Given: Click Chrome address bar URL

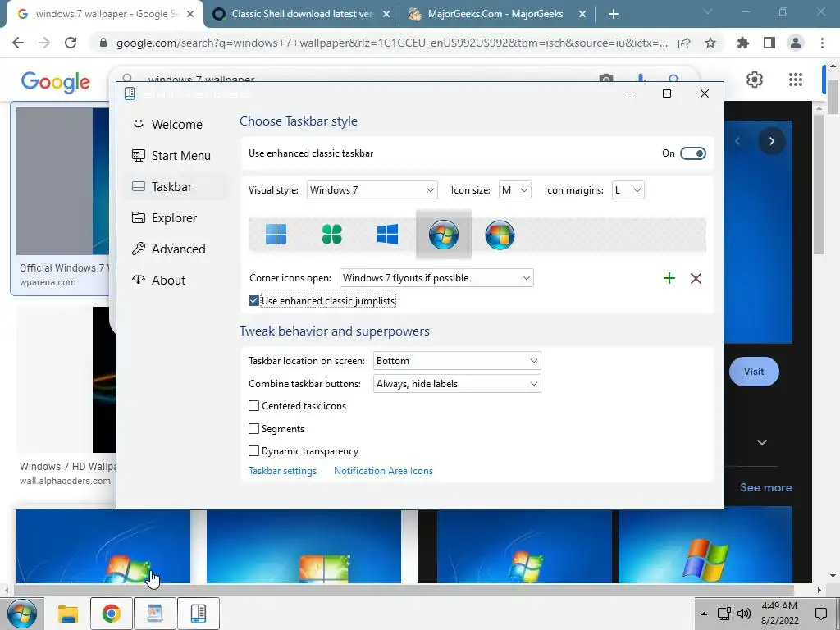Looking at the screenshot, I should (391, 43).
